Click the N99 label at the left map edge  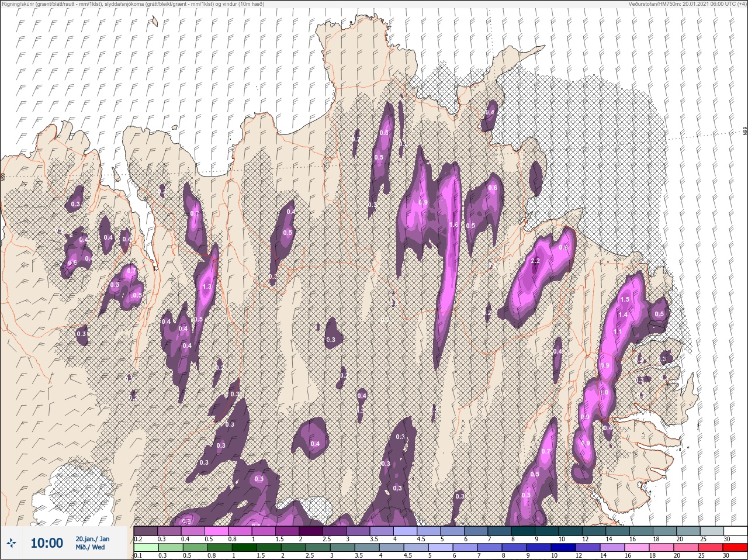pyautogui.click(x=3, y=177)
